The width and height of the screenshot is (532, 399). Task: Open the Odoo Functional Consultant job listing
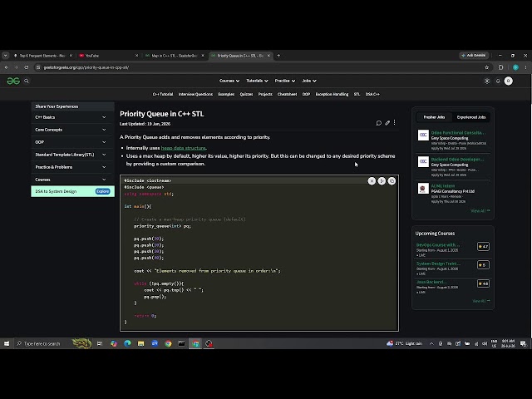[458, 133]
